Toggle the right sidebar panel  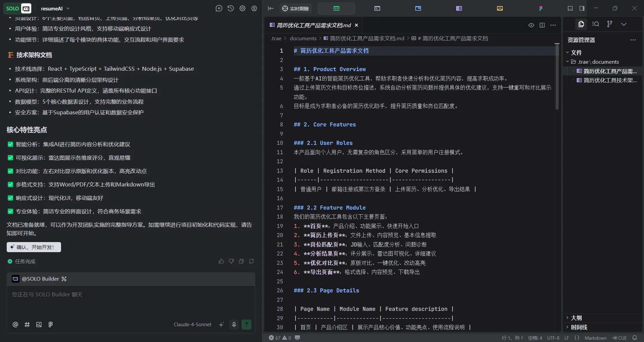click(x=582, y=8)
